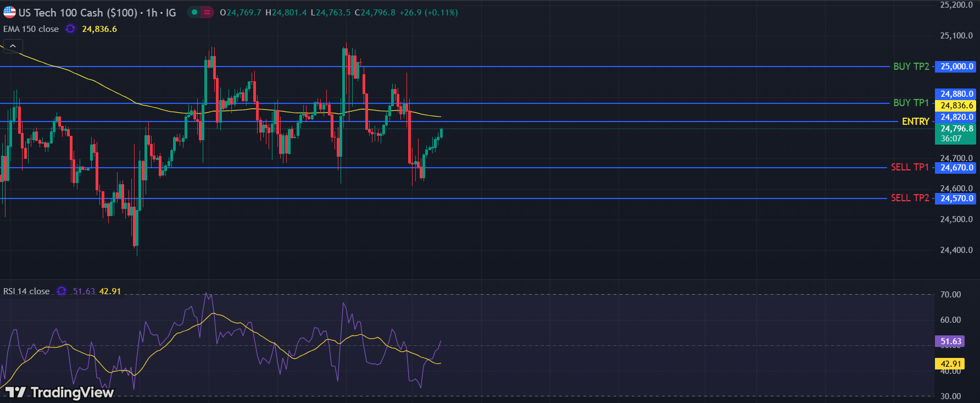Click the US flag symbol logo
This screenshot has width=980, height=403.
(x=9, y=12)
